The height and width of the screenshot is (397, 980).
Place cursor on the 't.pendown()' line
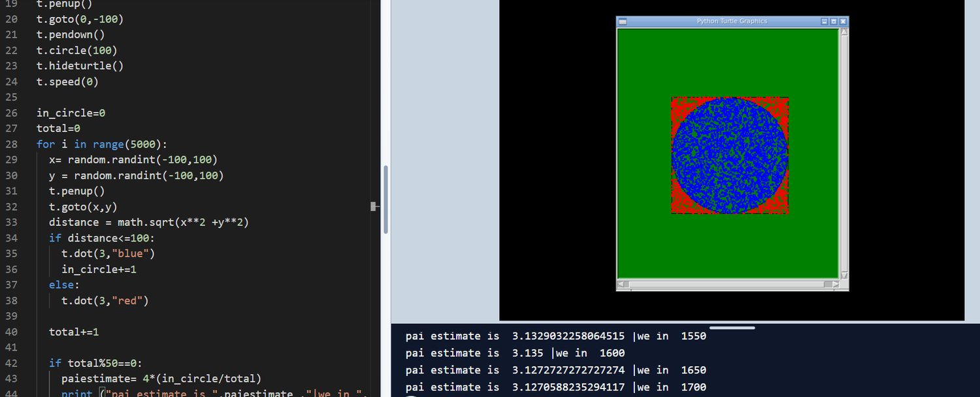point(71,35)
